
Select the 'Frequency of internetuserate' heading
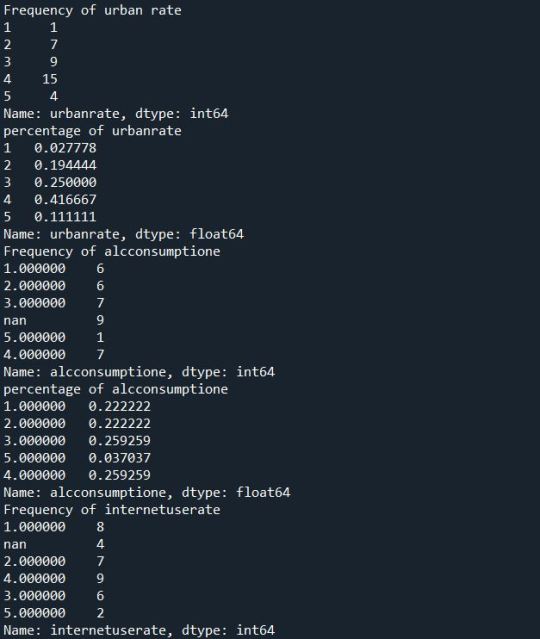[x=112, y=510]
